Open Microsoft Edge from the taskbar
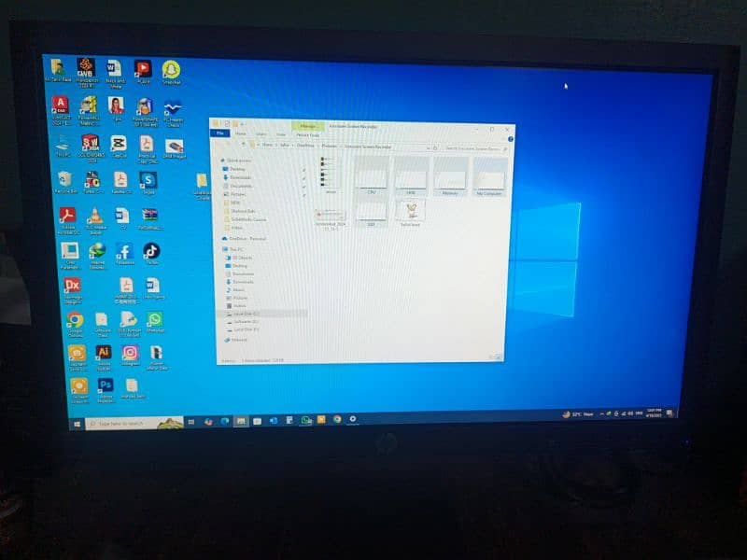Screen dimensions: 747x560 pos(224,422)
